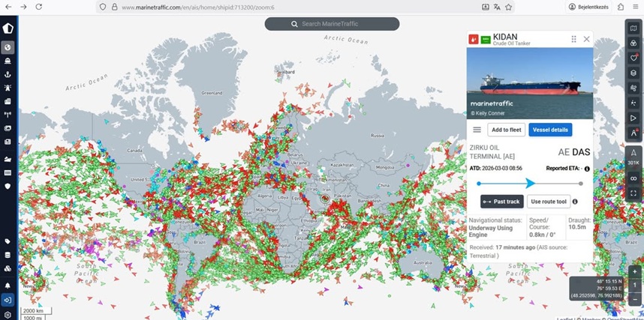Click the drag handle dots on the KIDAN panel

(573, 39)
